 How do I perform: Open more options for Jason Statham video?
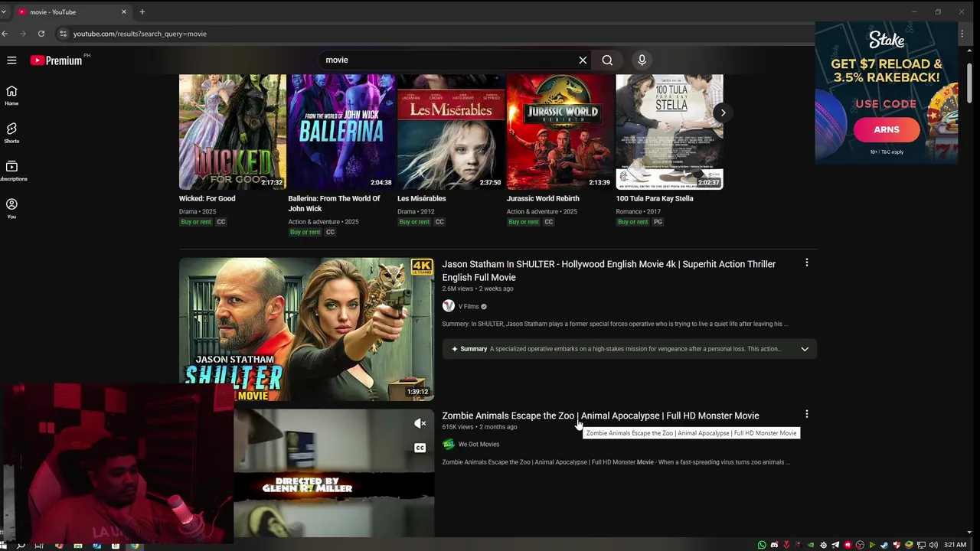806,263
